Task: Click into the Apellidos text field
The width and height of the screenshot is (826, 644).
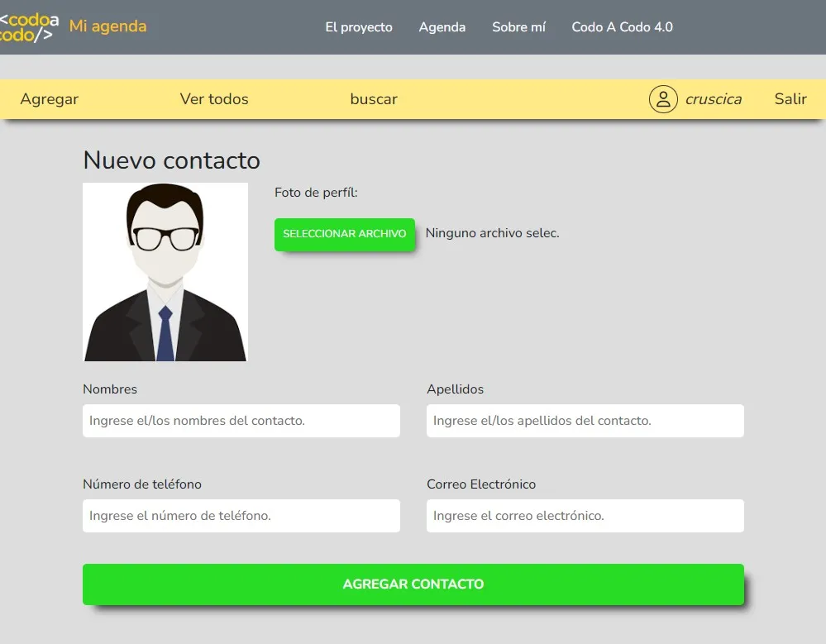Action: pyautogui.click(x=585, y=421)
